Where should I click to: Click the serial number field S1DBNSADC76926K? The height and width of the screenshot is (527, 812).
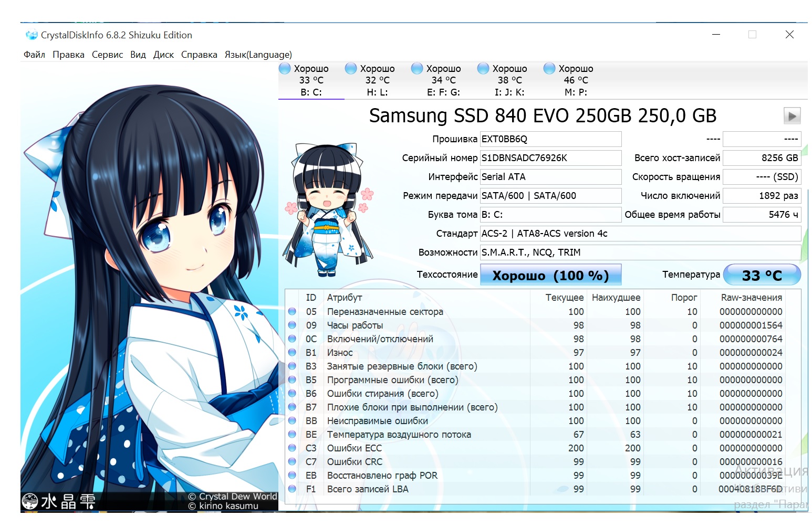550,158
